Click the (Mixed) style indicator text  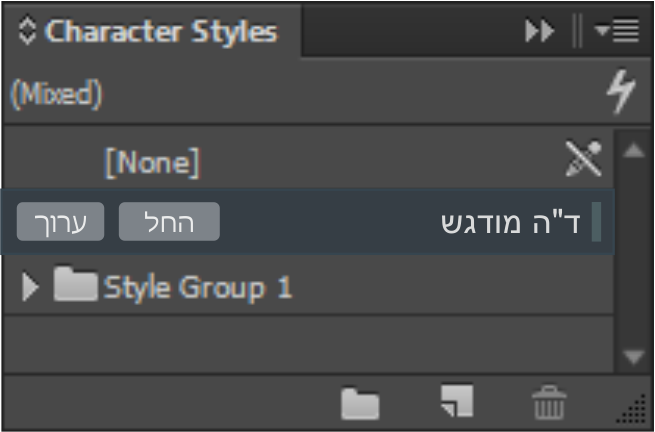tap(56, 95)
